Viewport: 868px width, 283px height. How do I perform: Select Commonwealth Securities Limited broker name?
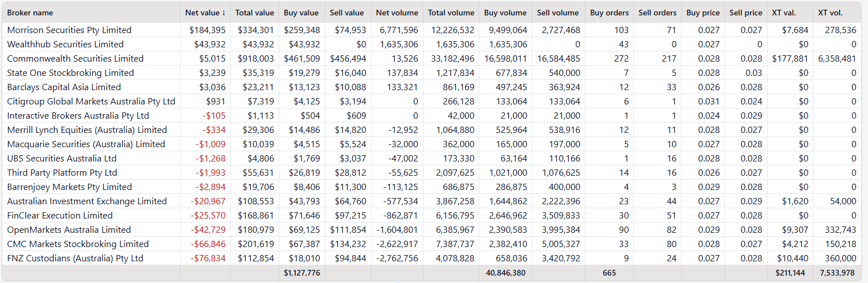(x=75, y=58)
